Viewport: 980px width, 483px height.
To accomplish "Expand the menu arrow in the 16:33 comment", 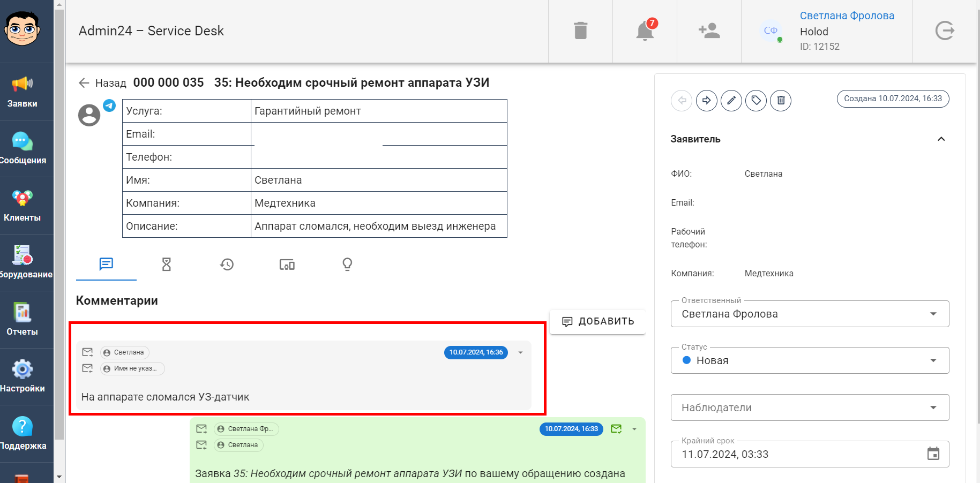I will pos(634,429).
